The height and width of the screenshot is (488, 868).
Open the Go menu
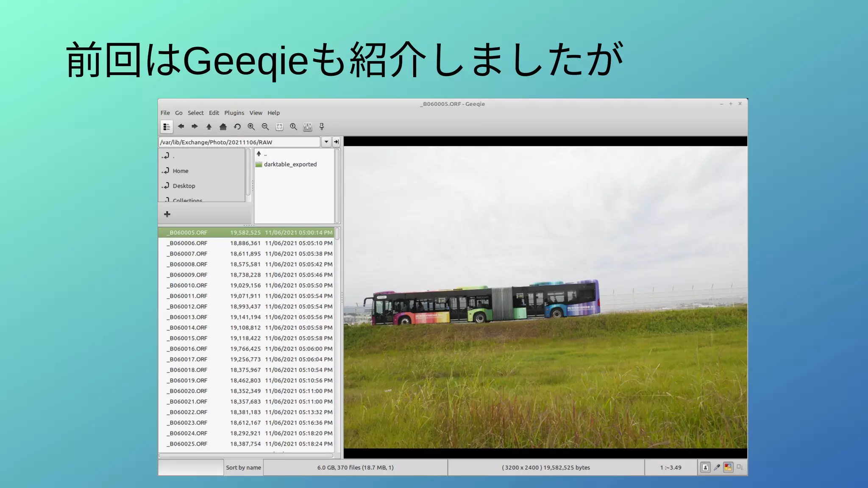coord(179,113)
